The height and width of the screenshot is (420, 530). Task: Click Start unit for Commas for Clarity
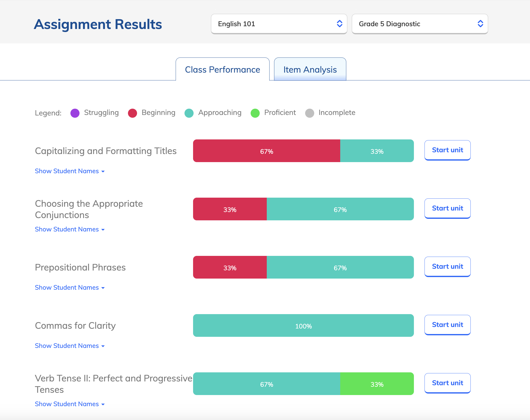pos(447,325)
